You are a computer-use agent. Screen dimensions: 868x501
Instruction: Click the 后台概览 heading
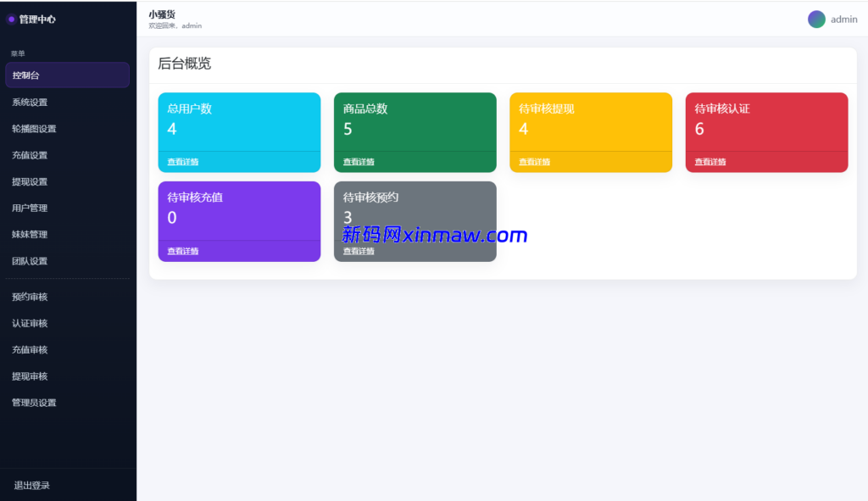coord(184,64)
